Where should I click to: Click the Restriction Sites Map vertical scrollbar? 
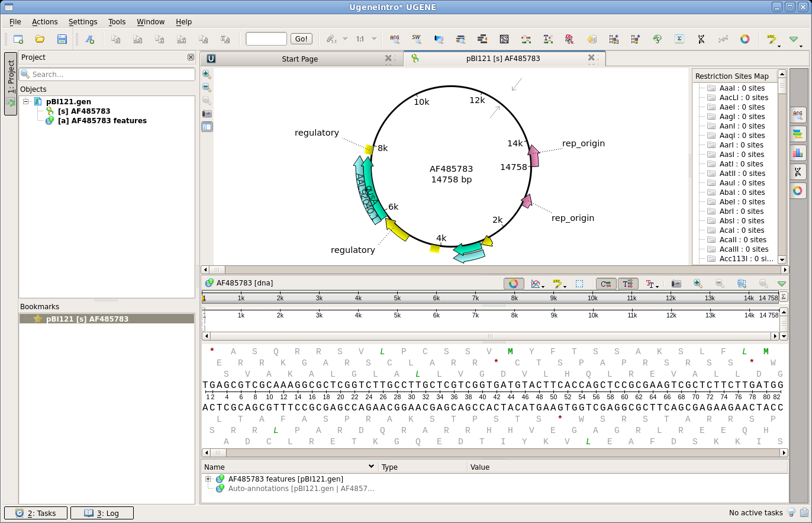(x=782, y=166)
